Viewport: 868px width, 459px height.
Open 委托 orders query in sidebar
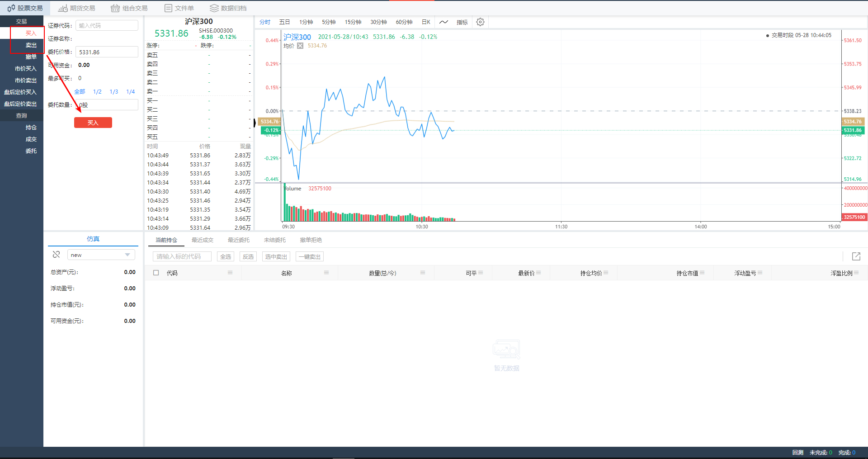point(31,151)
